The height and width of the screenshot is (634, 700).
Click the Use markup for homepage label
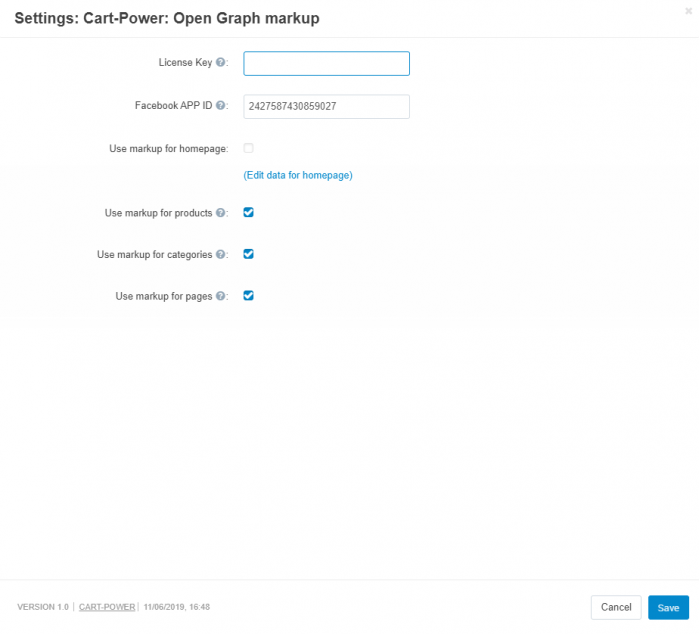[169, 149]
